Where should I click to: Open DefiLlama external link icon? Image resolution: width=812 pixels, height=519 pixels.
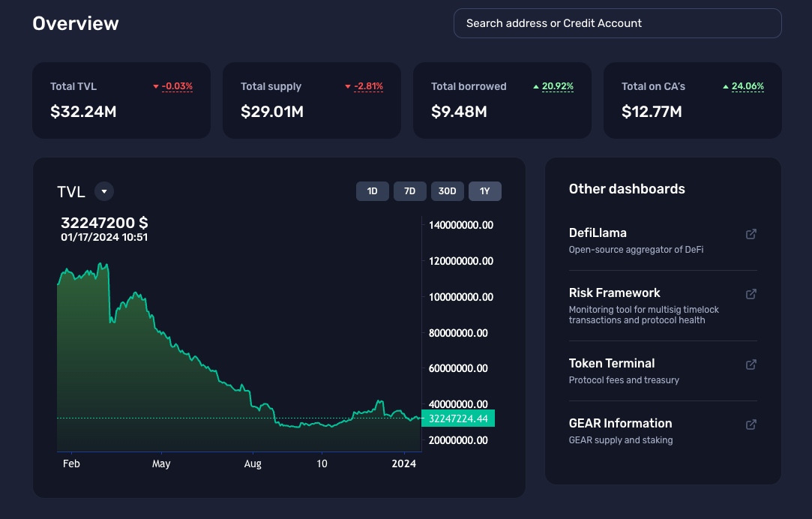[x=751, y=234]
